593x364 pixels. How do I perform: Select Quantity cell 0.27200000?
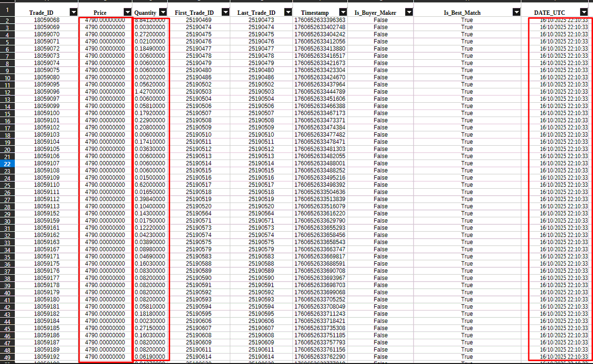[150, 34]
